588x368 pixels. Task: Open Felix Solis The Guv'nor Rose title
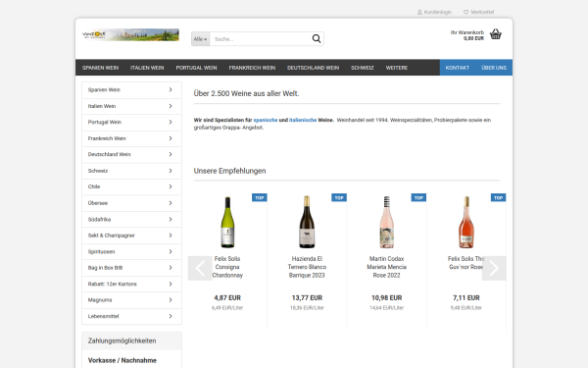[x=466, y=263]
